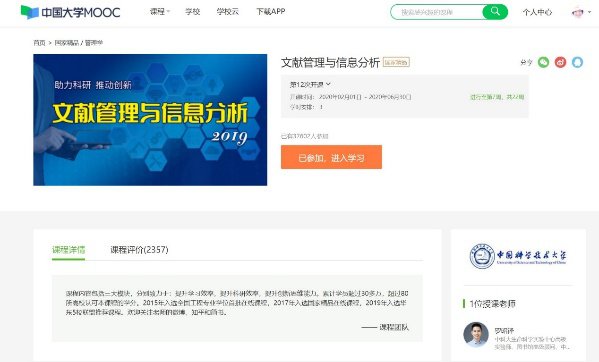Click the USTC university logo
This screenshot has width=599, height=362.
518,256
